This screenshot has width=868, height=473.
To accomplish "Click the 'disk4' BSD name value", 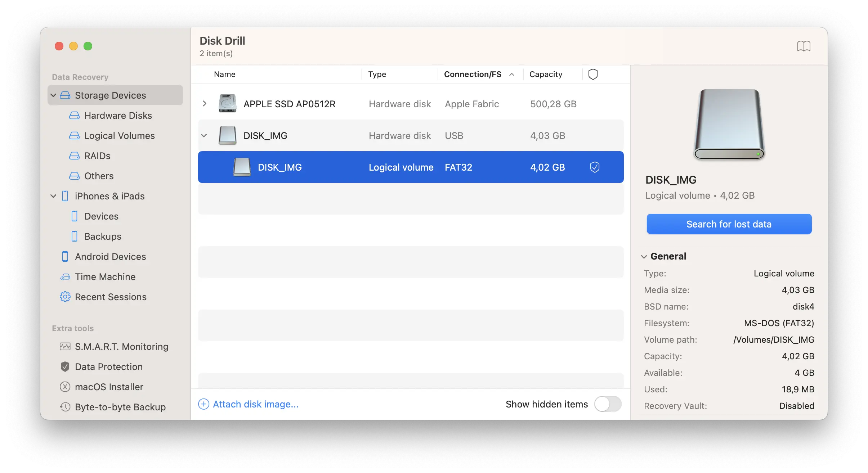I will 803,306.
